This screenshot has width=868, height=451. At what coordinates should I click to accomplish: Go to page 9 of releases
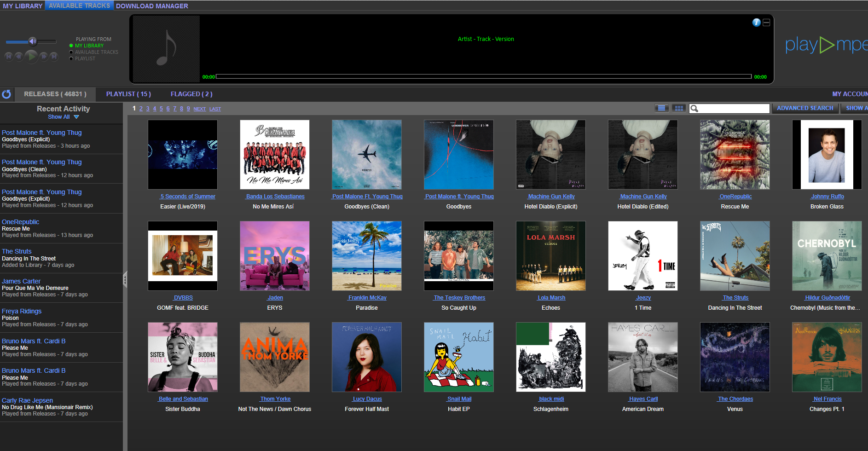pyautogui.click(x=188, y=109)
